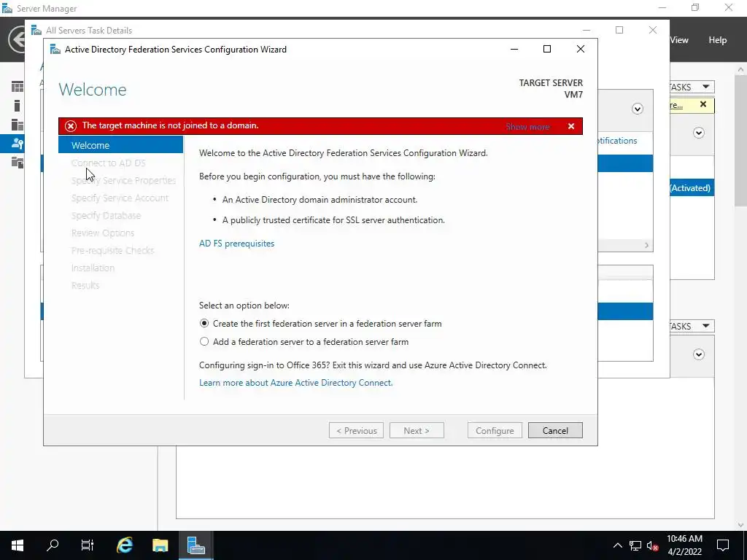
Task: Click the Next > button
Action: click(417, 430)
